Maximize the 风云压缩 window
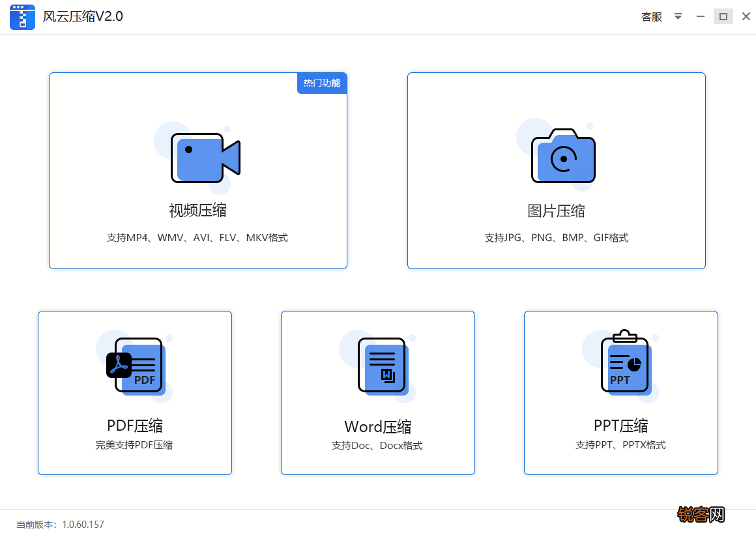 click(x=723, y=17)
